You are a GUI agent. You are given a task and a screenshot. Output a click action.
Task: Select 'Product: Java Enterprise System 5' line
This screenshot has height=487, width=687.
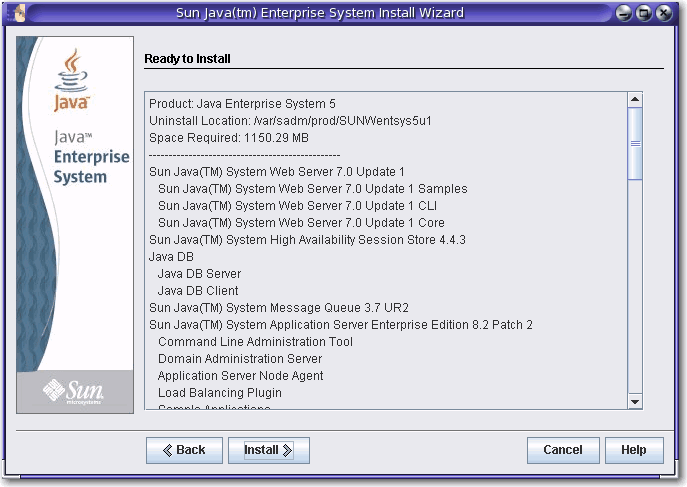(242, 104)
